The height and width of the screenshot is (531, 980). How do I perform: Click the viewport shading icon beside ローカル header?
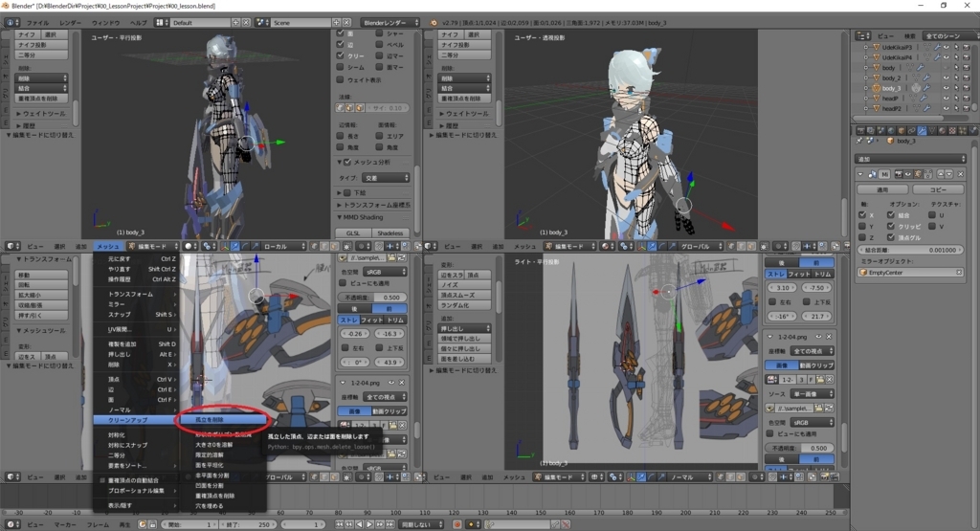coord(190,247)
